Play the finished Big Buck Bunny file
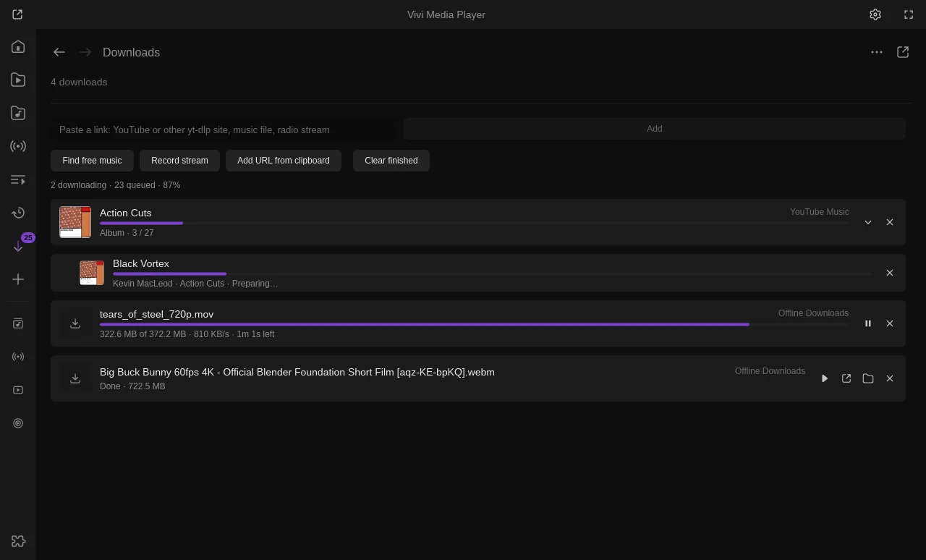 [825, 378]
